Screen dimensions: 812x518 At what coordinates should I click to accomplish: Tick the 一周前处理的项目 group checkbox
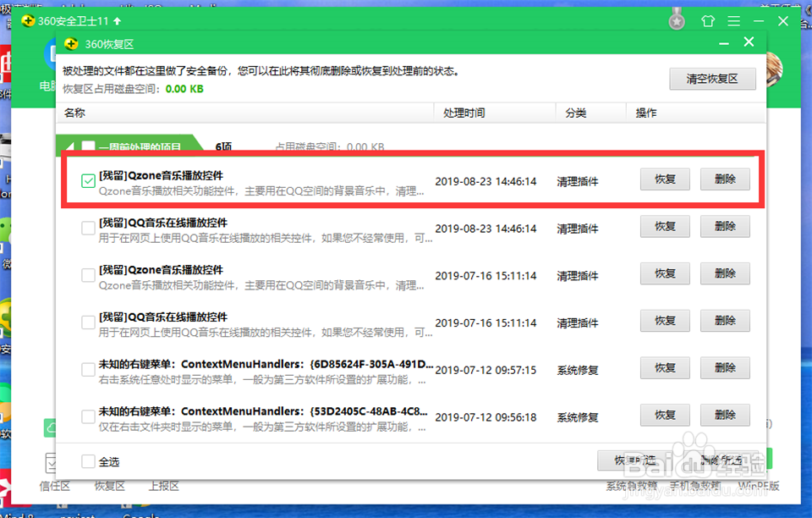pos(88,147)
